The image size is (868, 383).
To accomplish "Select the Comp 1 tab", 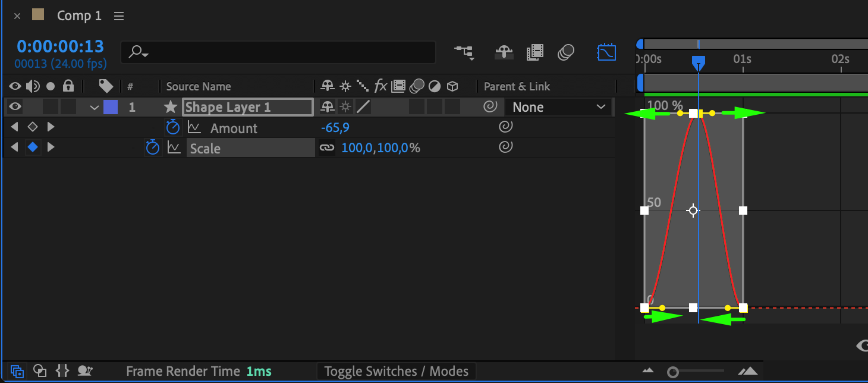I will pos(79,16).
